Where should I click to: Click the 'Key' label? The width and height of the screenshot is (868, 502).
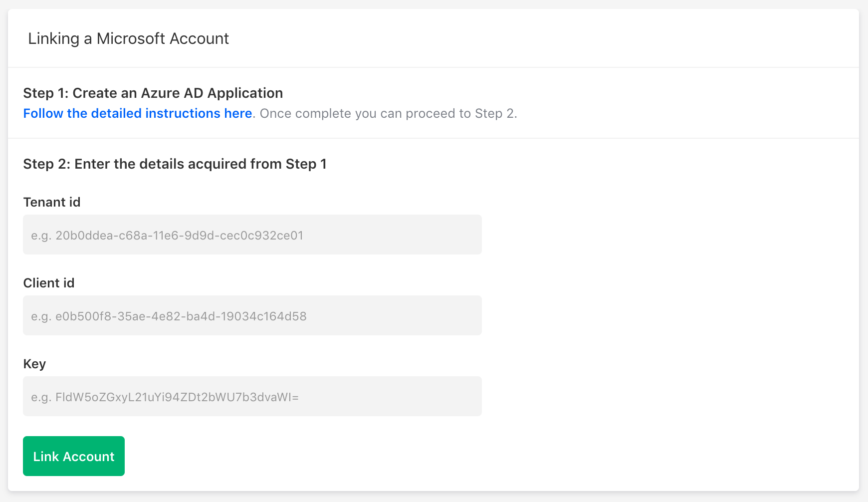tap(34, 364)
